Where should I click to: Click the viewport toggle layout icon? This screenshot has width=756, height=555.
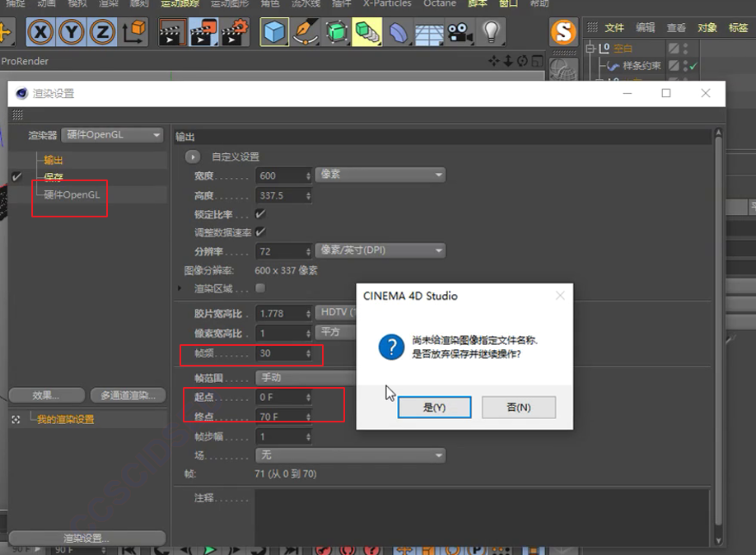click(x=537, y=61)
